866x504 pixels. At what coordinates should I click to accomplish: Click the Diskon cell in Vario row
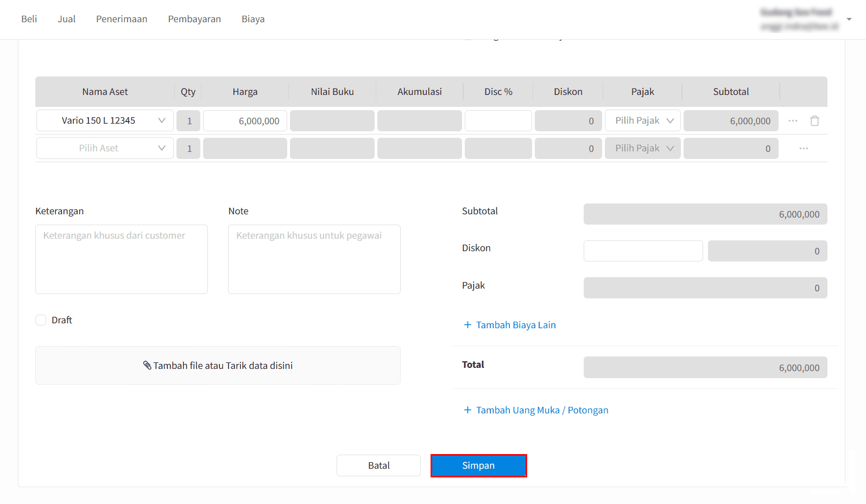tap(568, 120)
